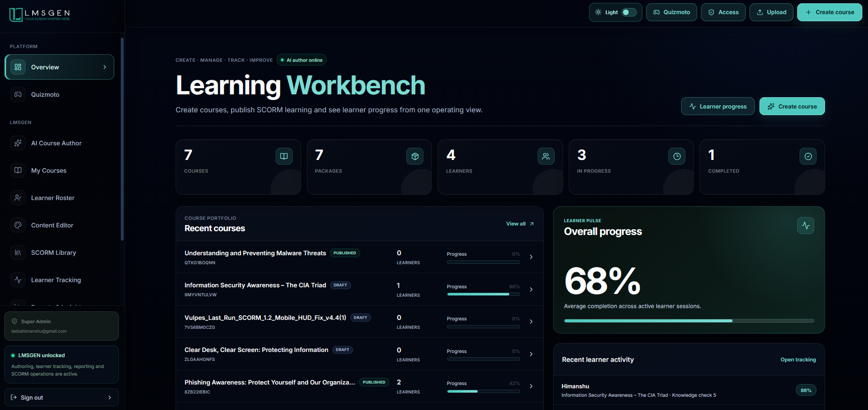Click the Overview grid icon in sidebar
868x410 pixels.
point(18,67)
